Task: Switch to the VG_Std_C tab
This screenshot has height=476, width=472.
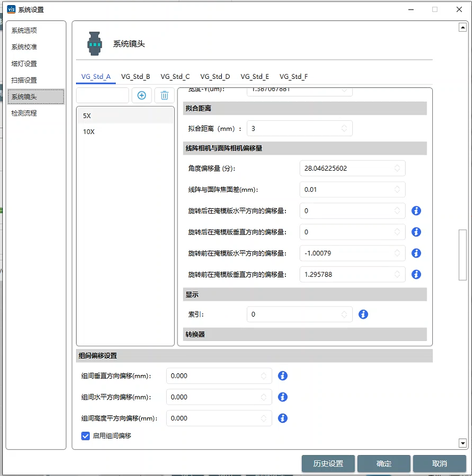Action: pyautogui.click(x=175, y=77)
